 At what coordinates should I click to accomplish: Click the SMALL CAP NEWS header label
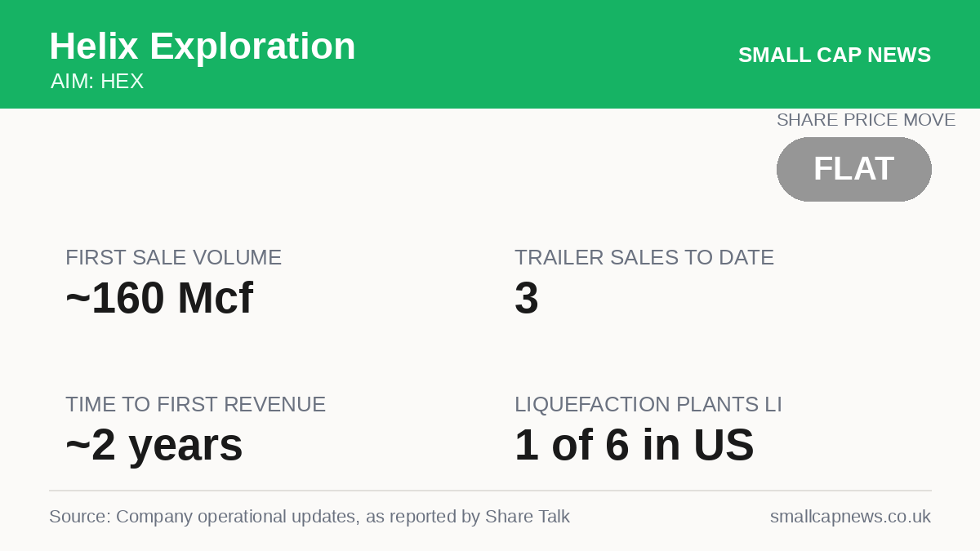tap(835, 55)
